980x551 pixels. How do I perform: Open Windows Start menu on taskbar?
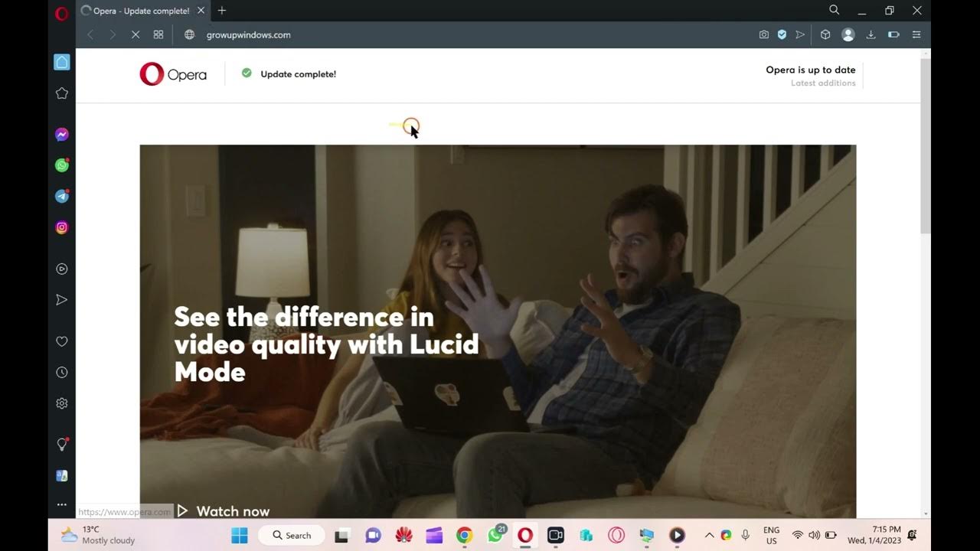tap(240, 535)
